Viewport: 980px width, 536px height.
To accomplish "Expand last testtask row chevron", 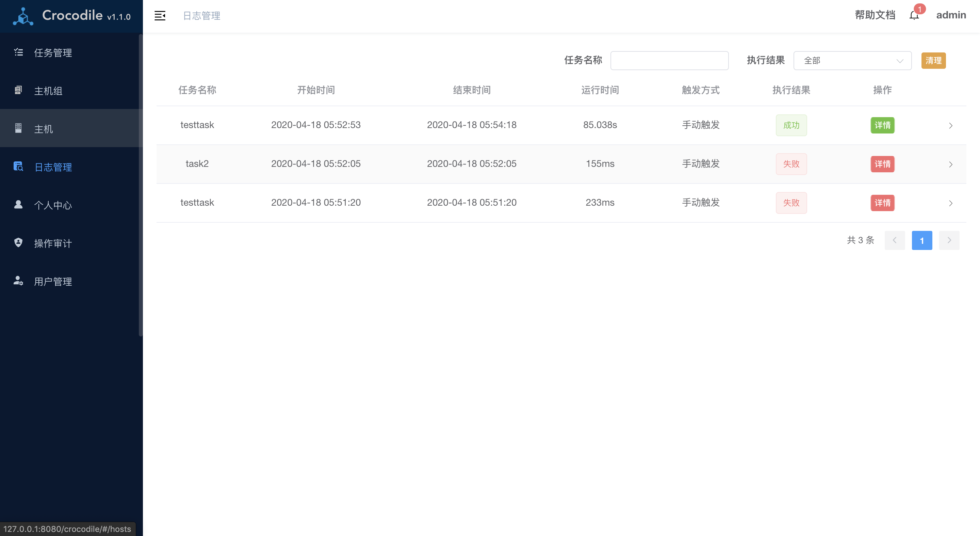I will [x=950, y=203].
